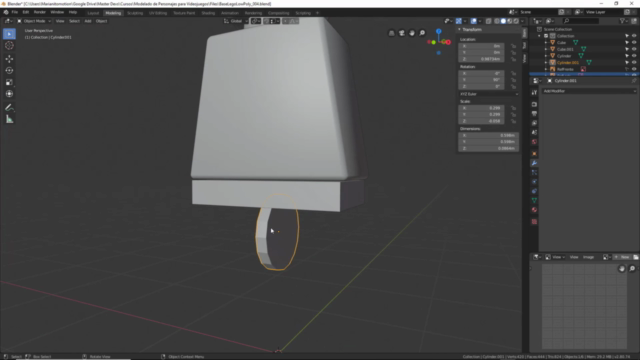Open the viewport Add menu
The image size is (640, 360).
(x=88, y=21)
